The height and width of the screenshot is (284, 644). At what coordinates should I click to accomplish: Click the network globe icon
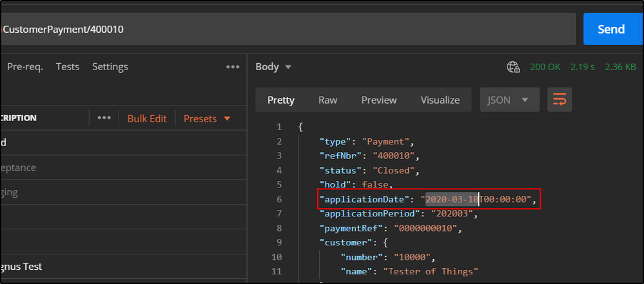513,67
